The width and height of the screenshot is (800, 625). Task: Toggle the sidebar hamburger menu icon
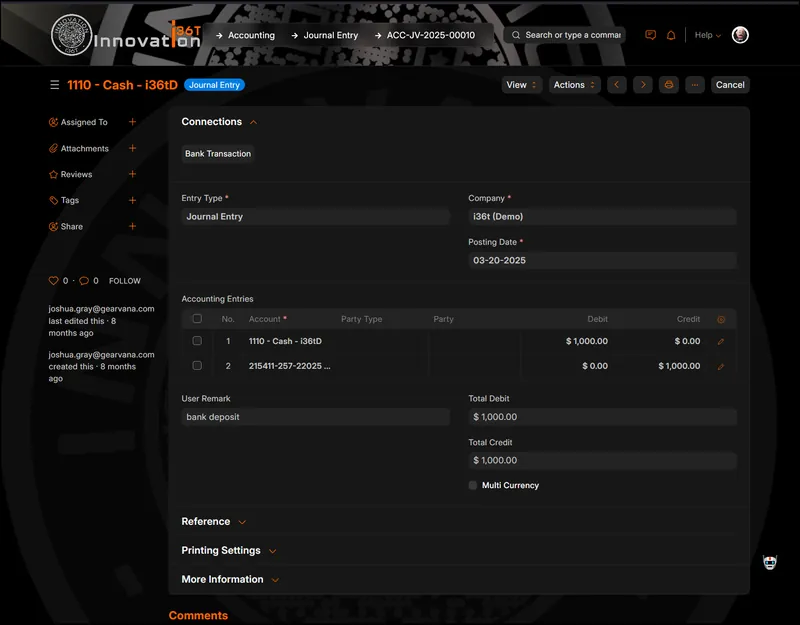(x=55, y=85)
